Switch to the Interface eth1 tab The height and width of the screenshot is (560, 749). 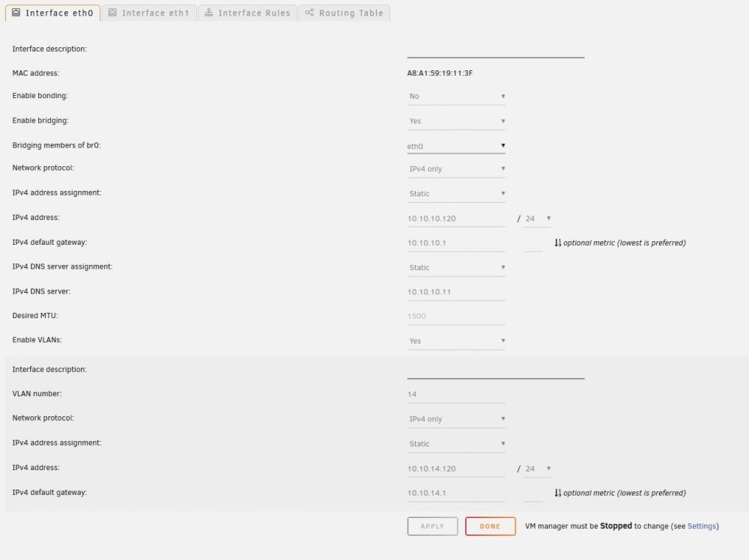tap(149, 13)
